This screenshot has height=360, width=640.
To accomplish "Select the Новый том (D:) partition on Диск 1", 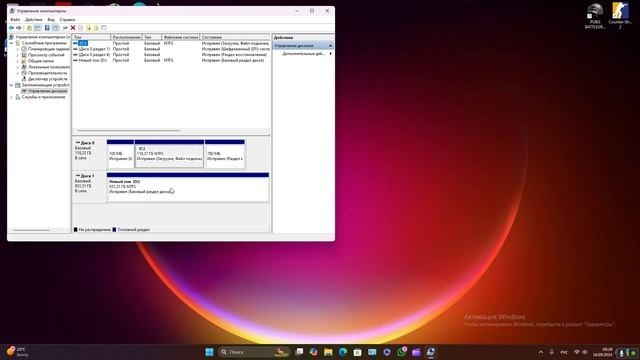I will click(188, 187).
